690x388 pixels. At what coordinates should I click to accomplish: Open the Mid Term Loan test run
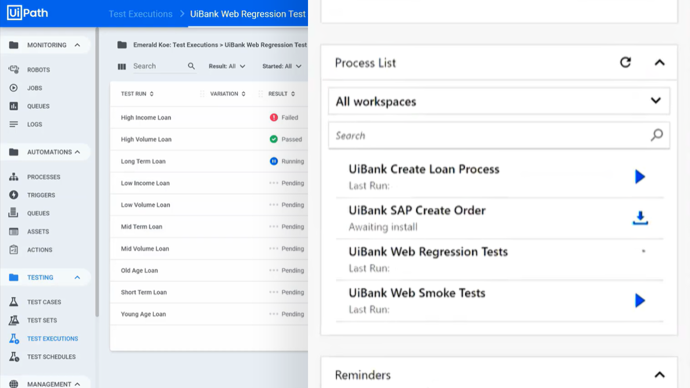coord(141,227)
